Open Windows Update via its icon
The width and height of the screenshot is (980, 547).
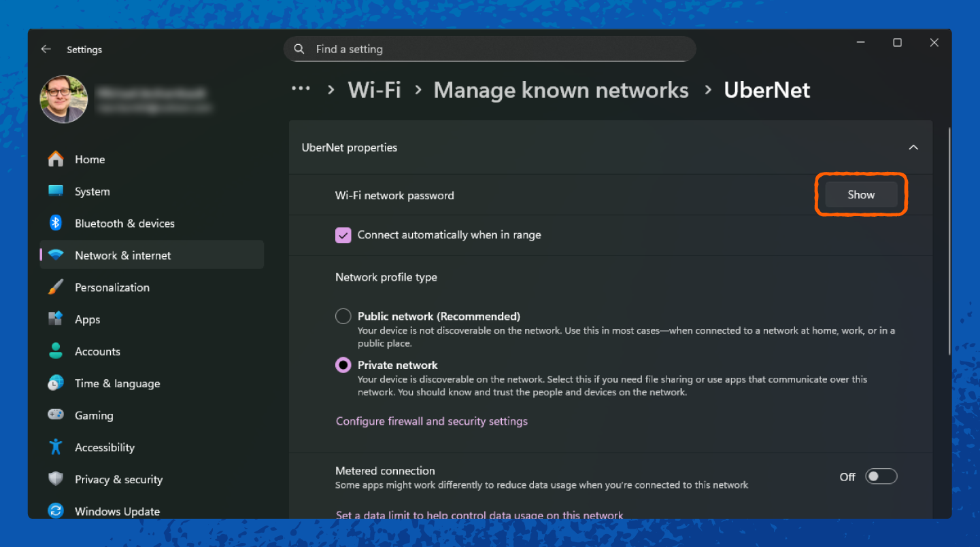pos(54,510)
